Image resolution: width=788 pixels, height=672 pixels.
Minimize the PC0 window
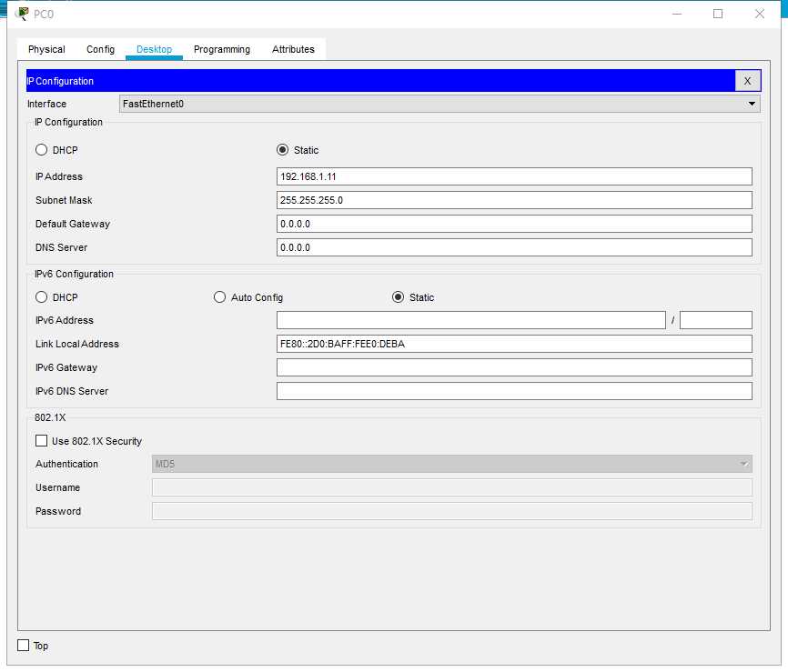click(x=677, y=14)
